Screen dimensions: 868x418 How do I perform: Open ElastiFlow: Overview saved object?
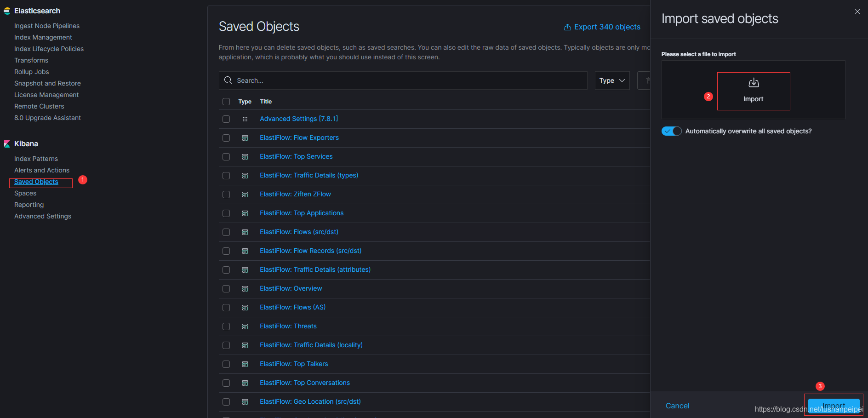[291, 288]
